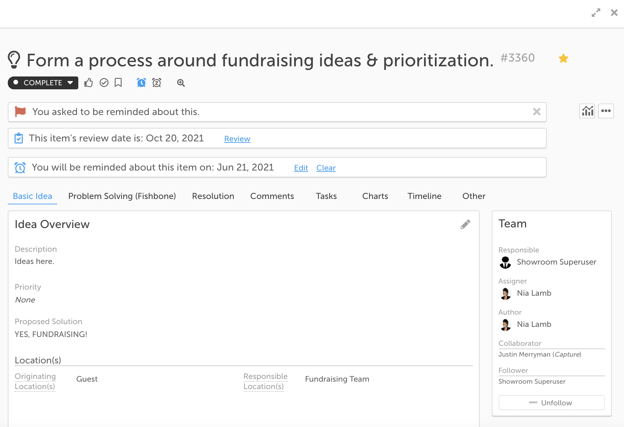Clear the reminder date
624x427 pixels.
(x=326, y=168)
